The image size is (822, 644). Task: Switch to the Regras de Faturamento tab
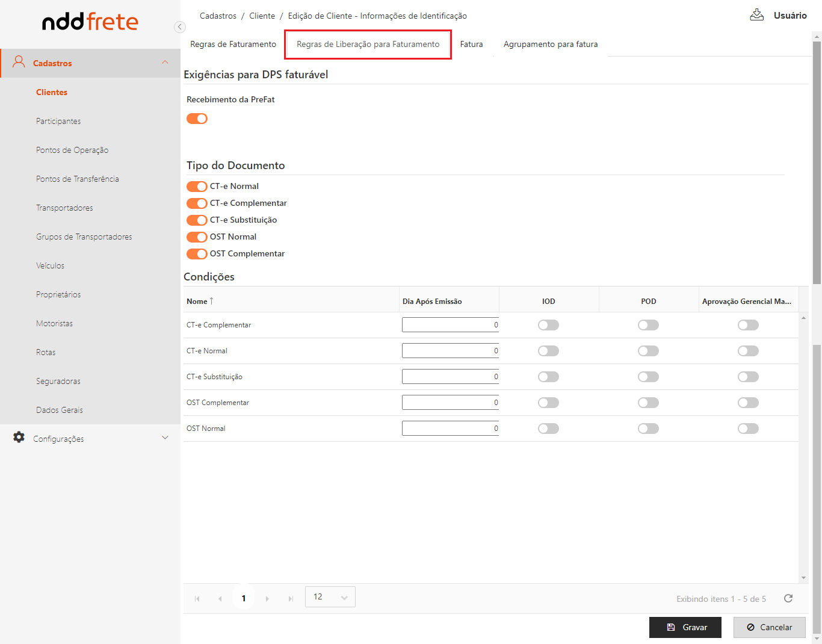point(233,45)
